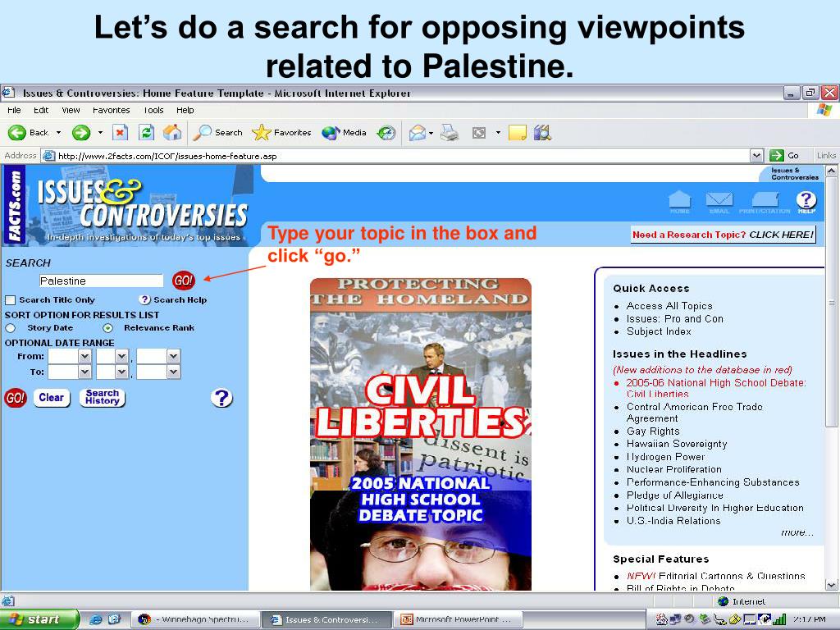Launch Internet Explorer from quick launch
This screenshot has width=840, height=630.
(97, 619)
